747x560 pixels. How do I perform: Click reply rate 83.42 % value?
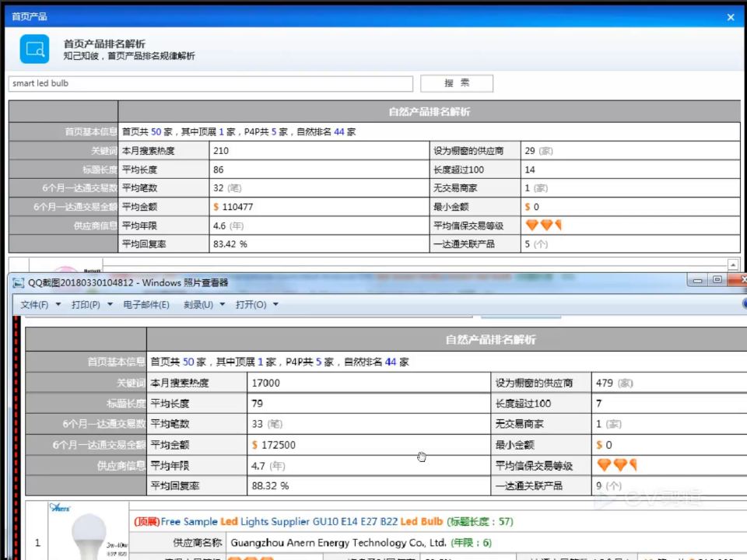pos(230,243)
